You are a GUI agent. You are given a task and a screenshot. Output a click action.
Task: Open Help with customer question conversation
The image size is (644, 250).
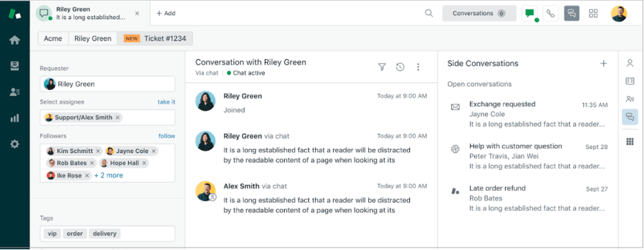click(x=528, y=156)
